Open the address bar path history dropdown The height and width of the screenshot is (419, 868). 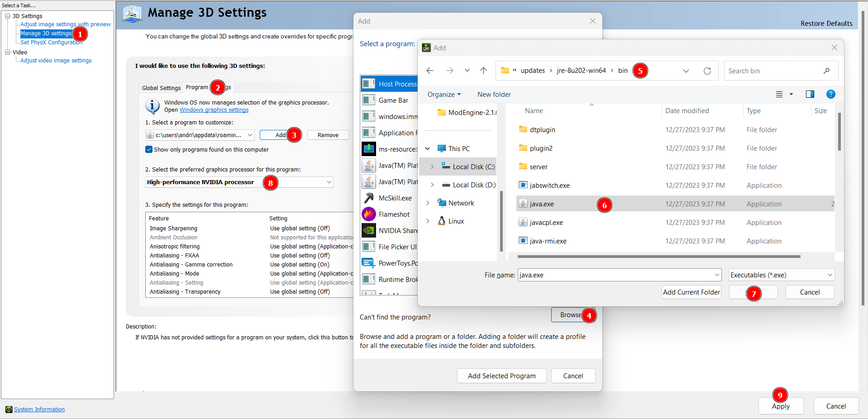click(686, 71)
